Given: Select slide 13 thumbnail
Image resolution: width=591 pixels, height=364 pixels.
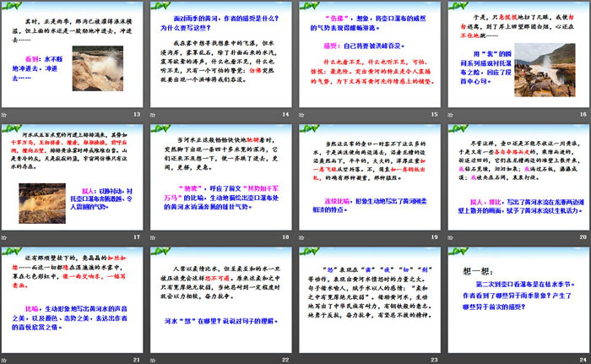Looking at the screenshot, I should [73, 61].
